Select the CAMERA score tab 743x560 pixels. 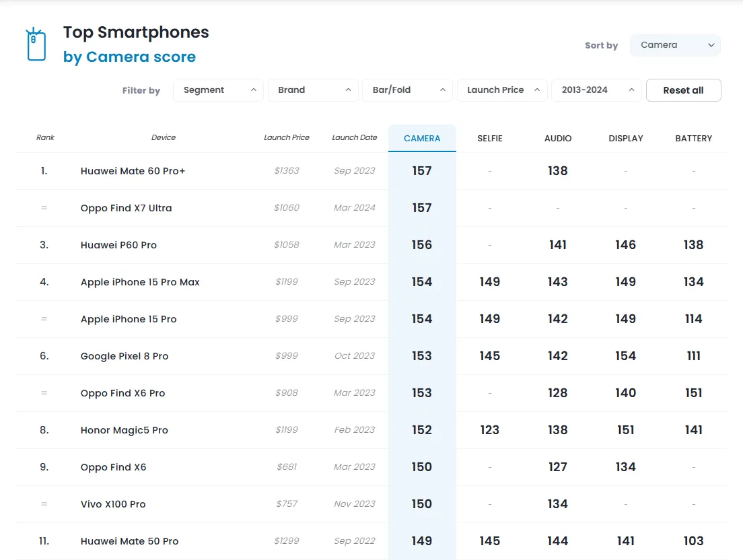coord(422,139)
